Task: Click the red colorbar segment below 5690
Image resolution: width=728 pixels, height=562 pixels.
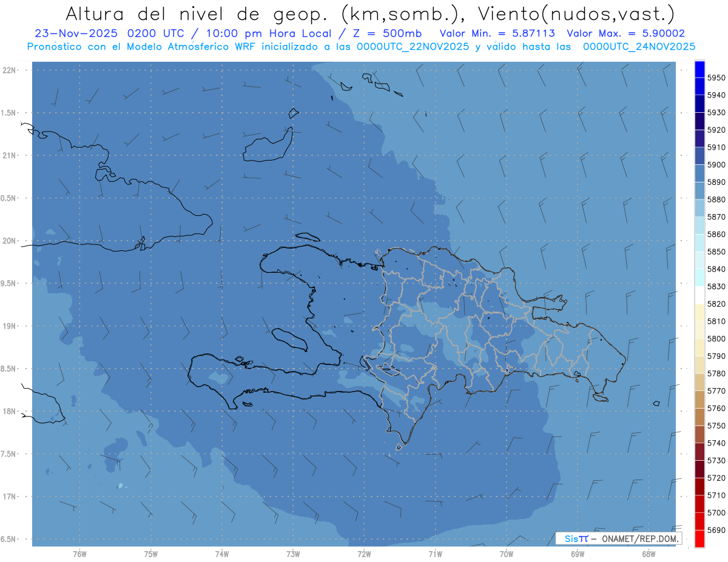Action: coord(699,538)
